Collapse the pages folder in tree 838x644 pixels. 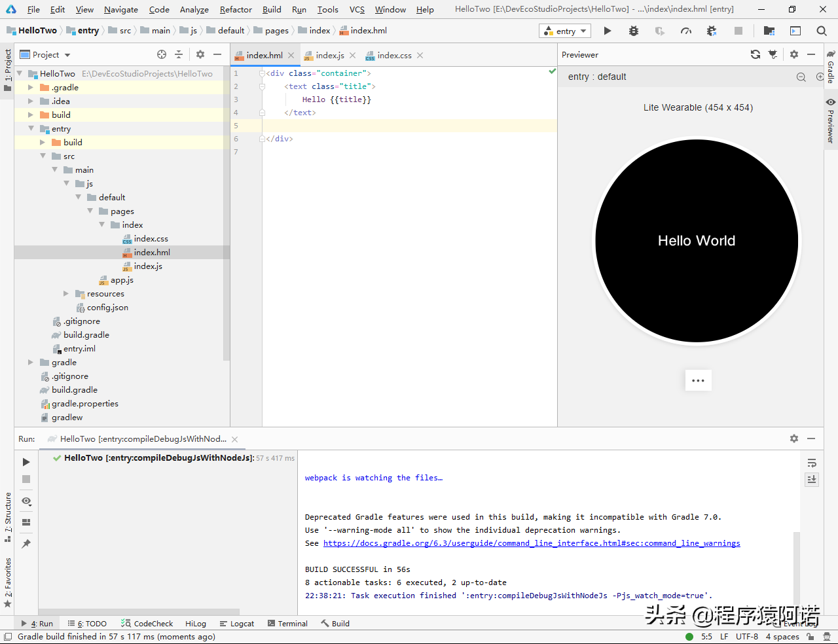(90, 211)
